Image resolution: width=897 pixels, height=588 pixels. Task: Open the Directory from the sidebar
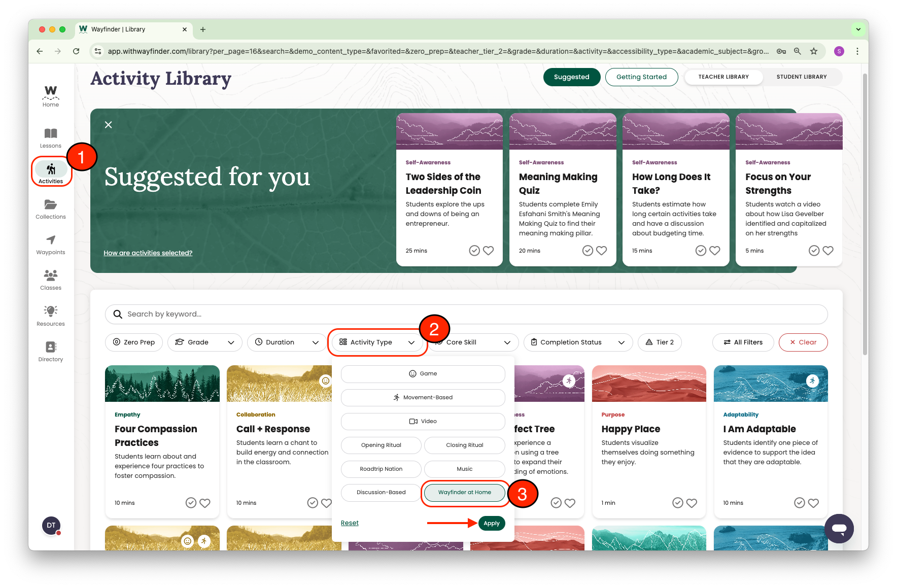click(50, 351)
